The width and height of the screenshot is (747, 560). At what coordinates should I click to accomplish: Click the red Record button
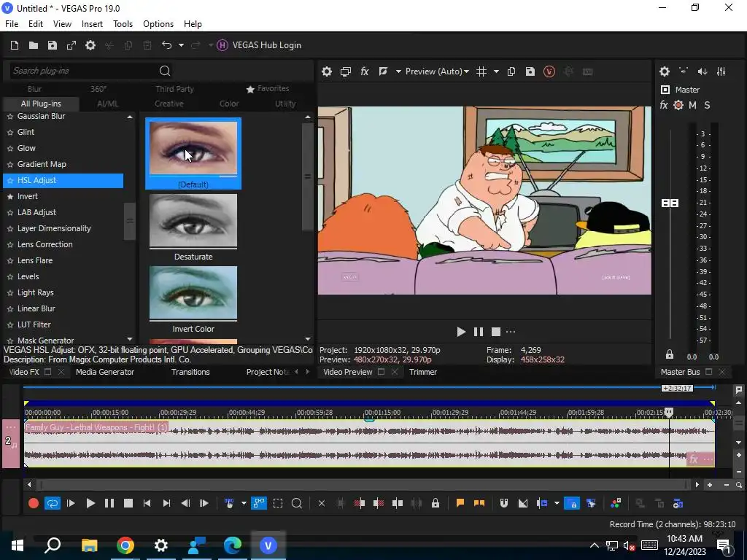click(34, 504)
